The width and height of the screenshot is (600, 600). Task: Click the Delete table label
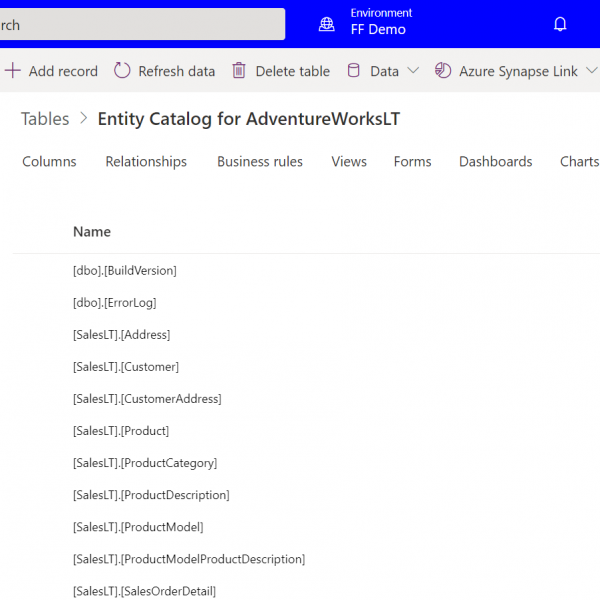pos(292,71)
